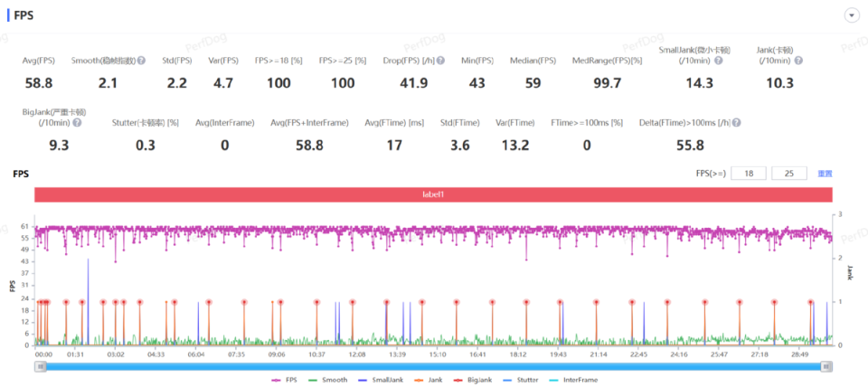Click the right handle of timeline range slider
The width and height of the screenshot is (868, 387).
(x=826, y=366)
